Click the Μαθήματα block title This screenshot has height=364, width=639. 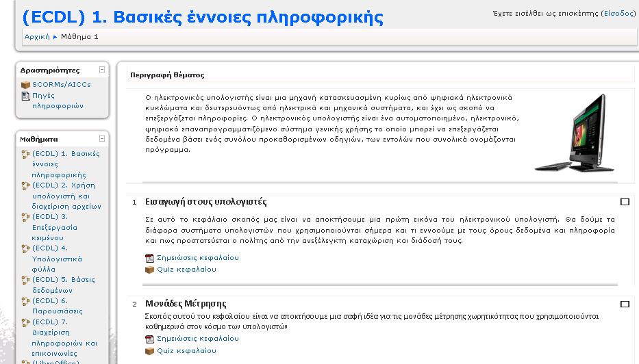point(39,140)
